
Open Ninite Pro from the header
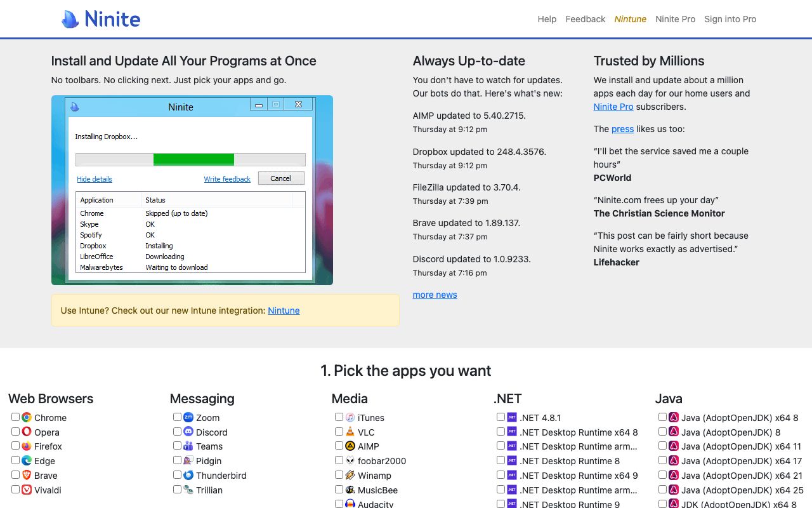[x=676, y=19]
